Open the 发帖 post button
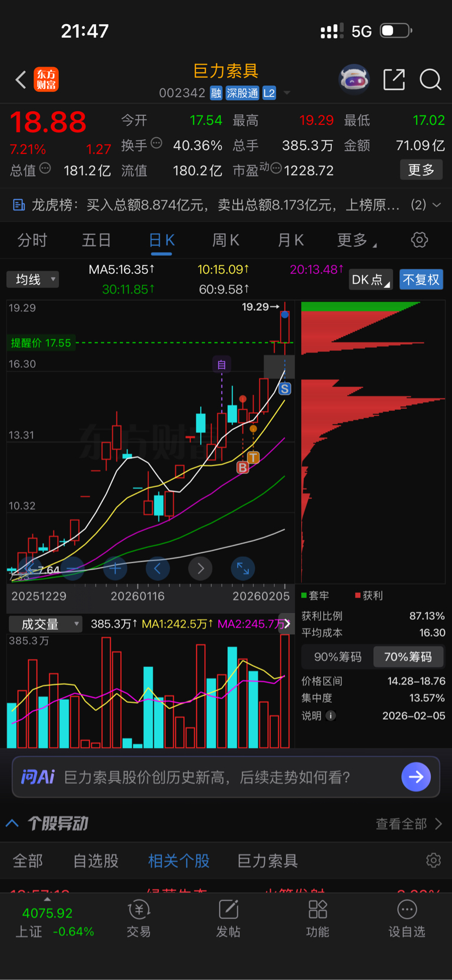The image size is (452, 980). (228, 918)
